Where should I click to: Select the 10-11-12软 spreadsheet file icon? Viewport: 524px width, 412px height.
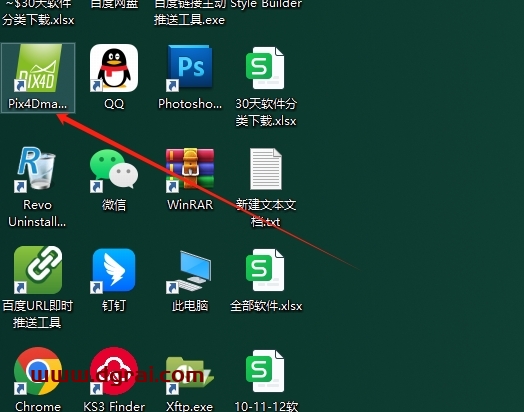pos(266,371)
